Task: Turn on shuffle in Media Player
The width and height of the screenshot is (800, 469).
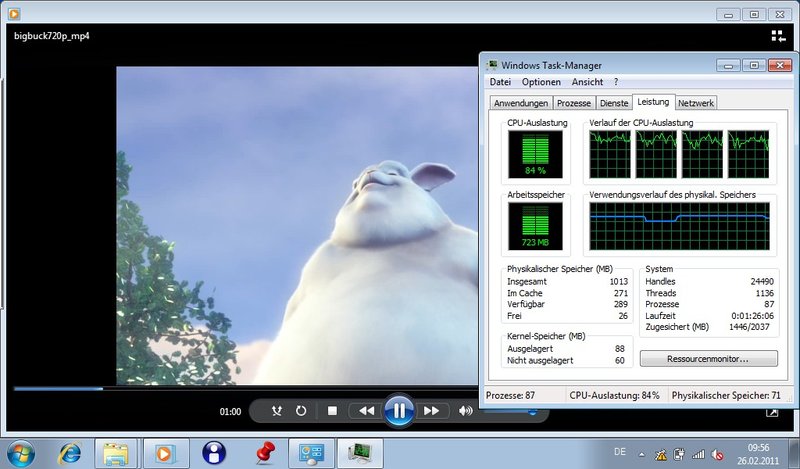Action: [x=277, y=411]
